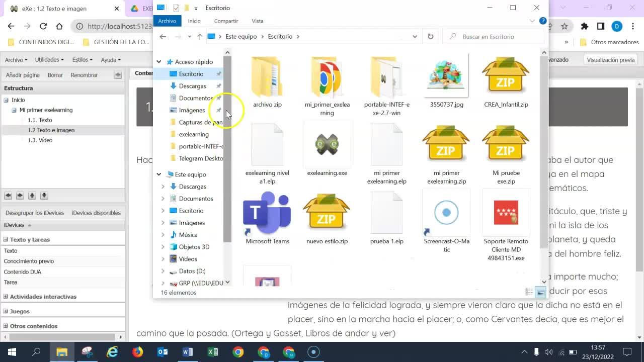Select 1.3. Vídeo page in structure
The width and height of the screenshot is (644, 362).
pos(40,140)
